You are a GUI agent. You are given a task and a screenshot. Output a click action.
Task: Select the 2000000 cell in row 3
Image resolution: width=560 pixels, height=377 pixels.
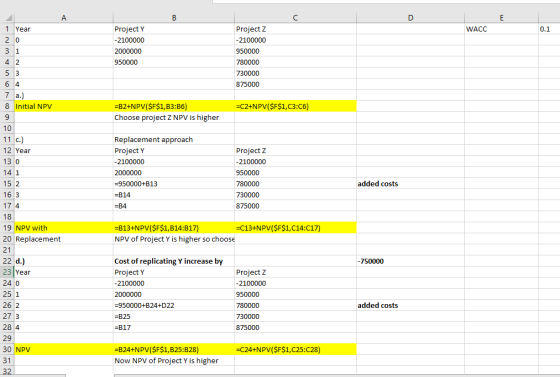(174, 51)
